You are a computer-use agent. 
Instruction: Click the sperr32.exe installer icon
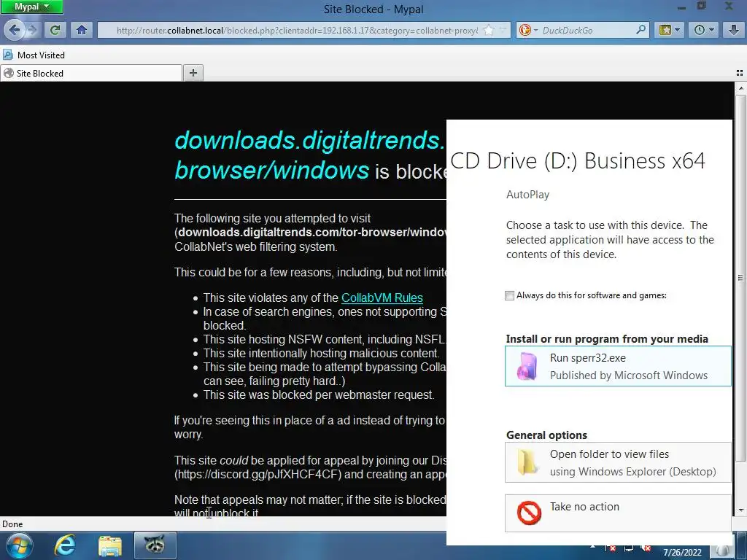[528, 366]
